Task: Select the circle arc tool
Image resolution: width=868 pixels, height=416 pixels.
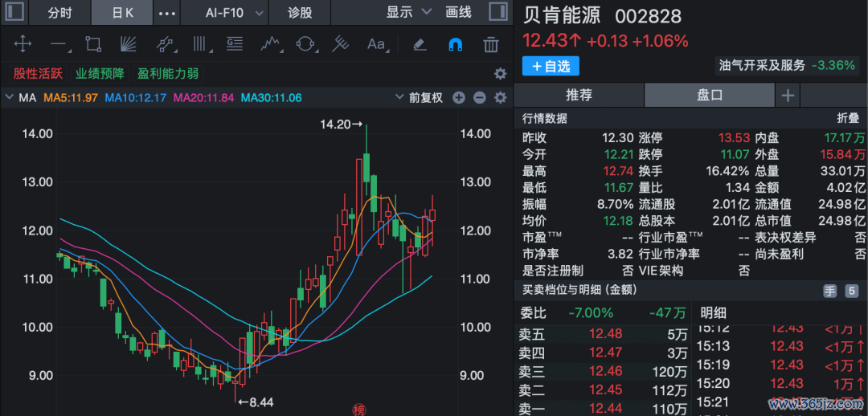Action: (305, 44)
